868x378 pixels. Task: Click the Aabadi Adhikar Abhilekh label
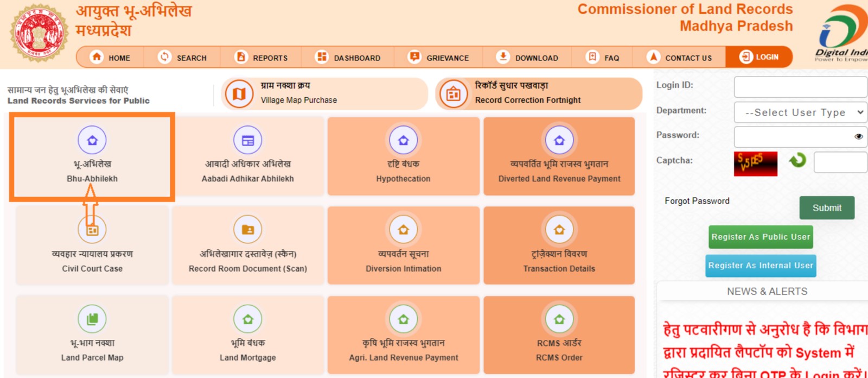(248, 179)
